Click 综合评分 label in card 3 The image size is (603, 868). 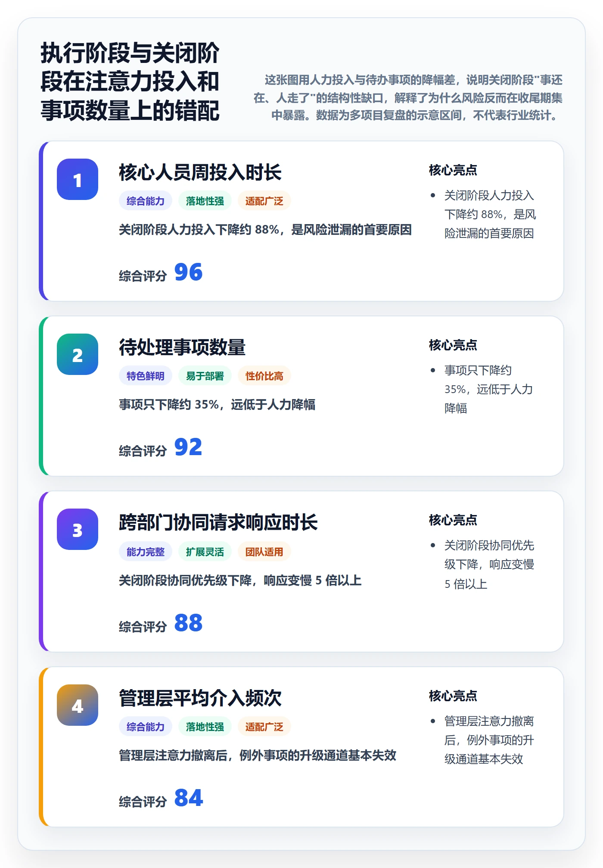point(143,627)
